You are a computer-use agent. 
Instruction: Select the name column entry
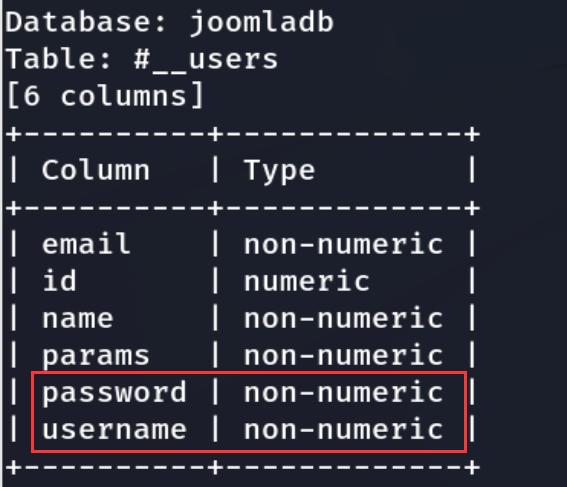(78, 318)
